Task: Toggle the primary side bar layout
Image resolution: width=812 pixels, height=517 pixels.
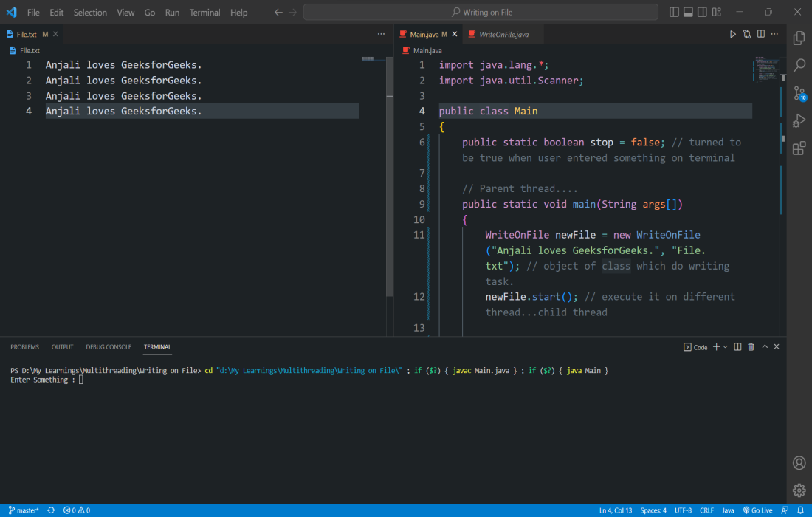Action: click(674, 12)
